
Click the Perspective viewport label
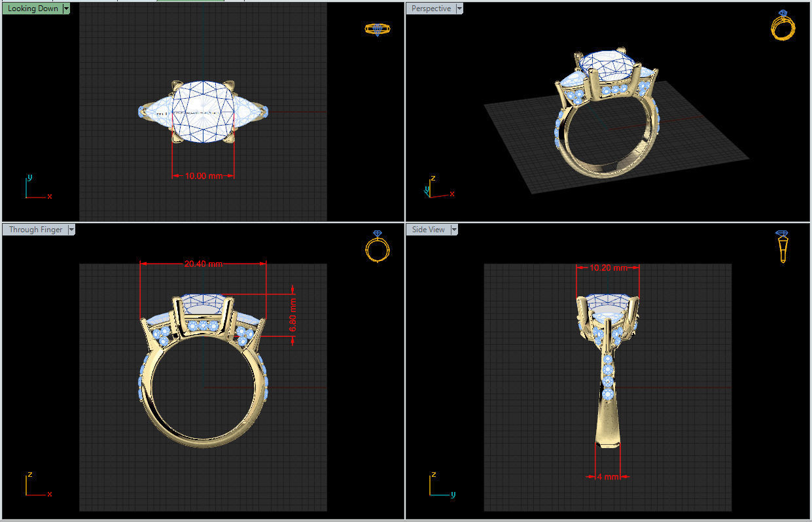click(x=431, y=9)
